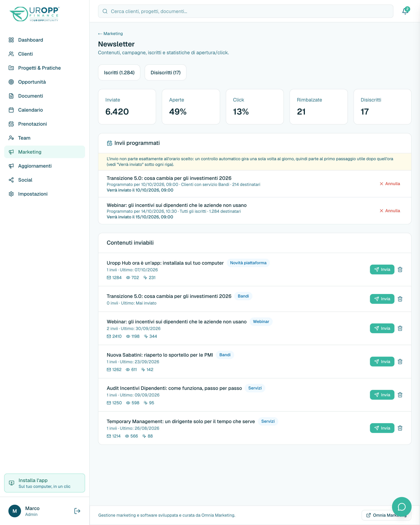Viewport: 420px width, 525px height.
Task: Open the chat bubble widget
Action: pyautogui.click(x=402, y=507)
